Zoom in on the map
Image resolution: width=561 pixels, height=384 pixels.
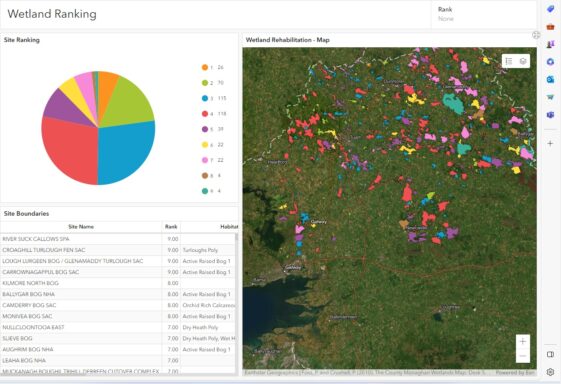pos(523,341)
